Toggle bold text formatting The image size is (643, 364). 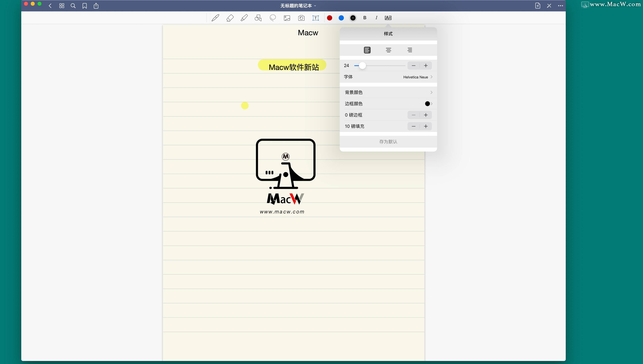click(365, 18)
